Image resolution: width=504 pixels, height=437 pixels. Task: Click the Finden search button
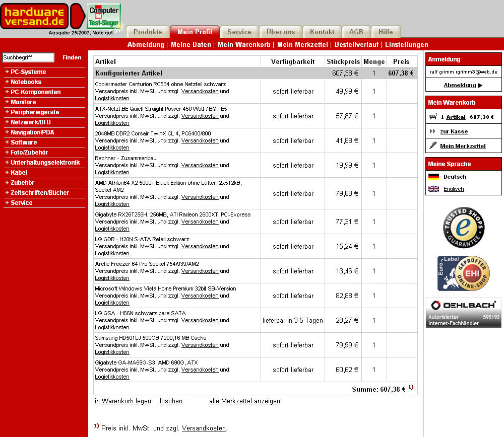pyautogui.click(x=72, y=57)
